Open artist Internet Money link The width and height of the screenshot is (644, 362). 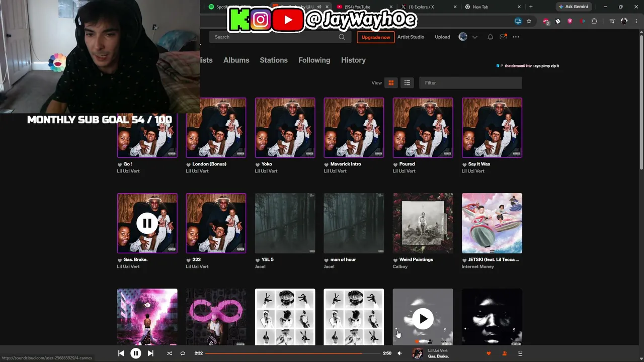478,266
